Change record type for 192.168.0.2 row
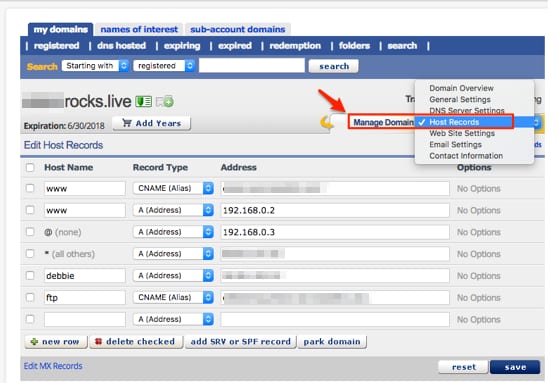The height and width of the screenshot is (386, 558). click(173, 210)
